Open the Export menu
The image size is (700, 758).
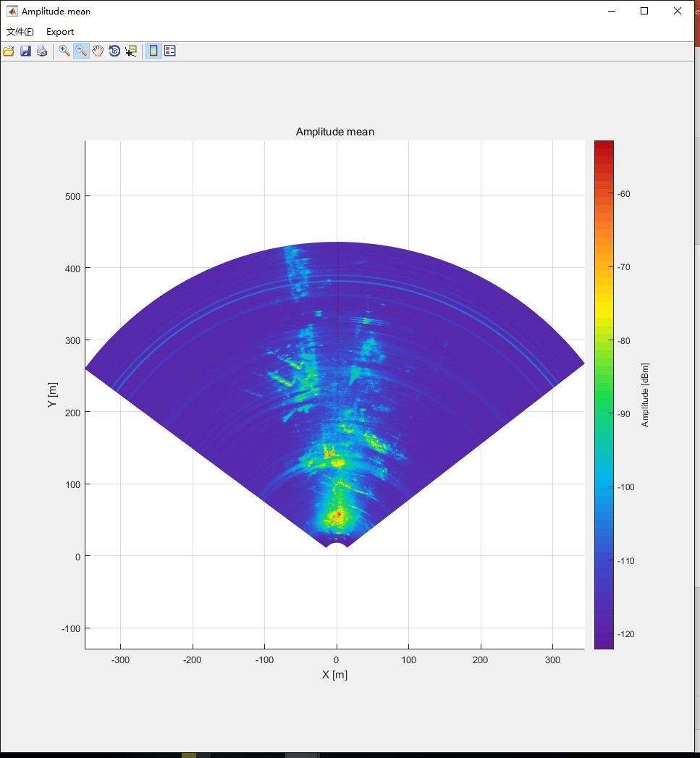[x=60, y=32]
